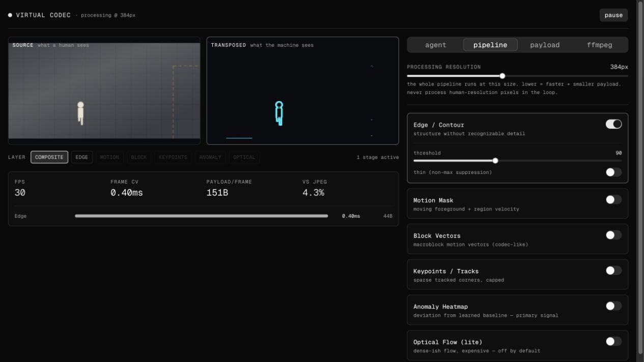Viewport: 644px width, 362px height.
Task: Click the VIRTUAL CODEC title
Action: pyautogui.click(x=43, y=15)
